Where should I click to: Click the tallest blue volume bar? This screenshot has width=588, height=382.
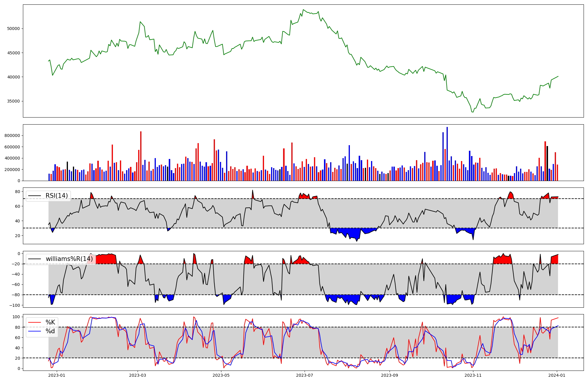click(x=447, y=154)
